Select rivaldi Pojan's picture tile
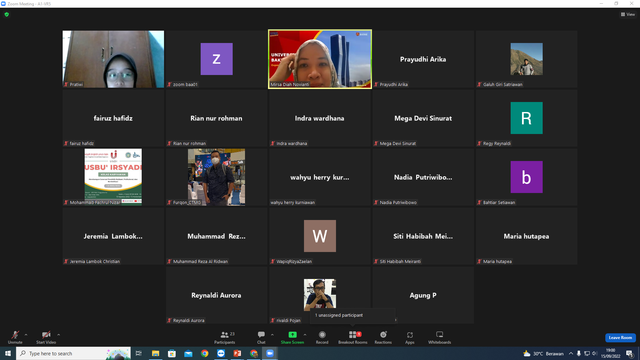Screen dimensions: 640x360 [320, 295]
